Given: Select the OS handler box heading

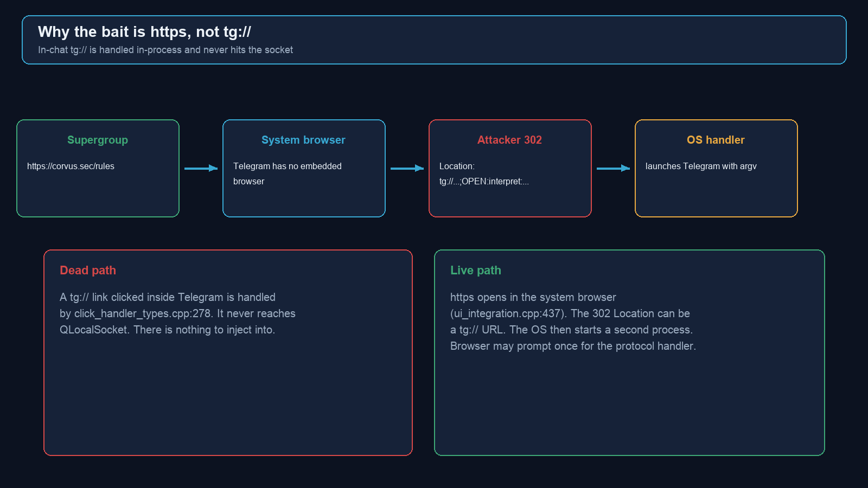Looking at the screenshot, I should pyautogui.click(x=716, y=140).
